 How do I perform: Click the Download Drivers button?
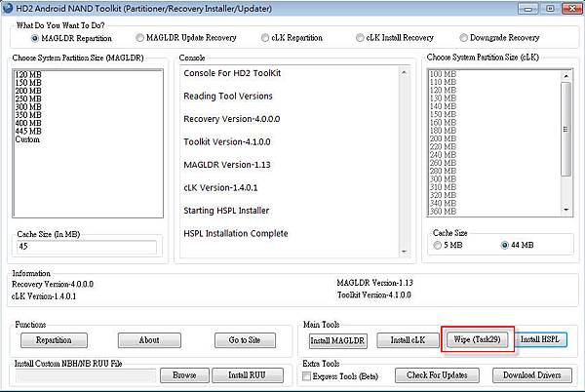pyautogui.click(x=532, y=375)
